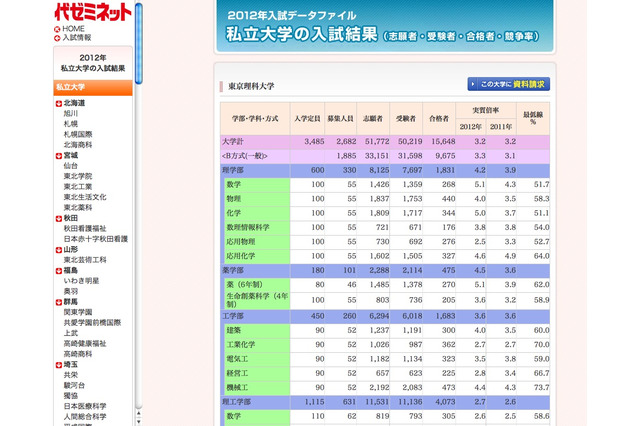Viewport: 640px width, 426px height.
Task: Open 東北芸術工科 link
Action: click(85, 260)
